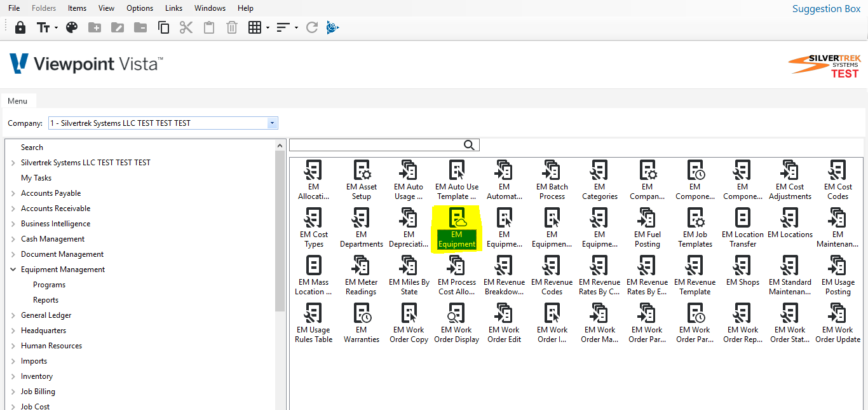Open the EM Departments icon

point(362,228)
